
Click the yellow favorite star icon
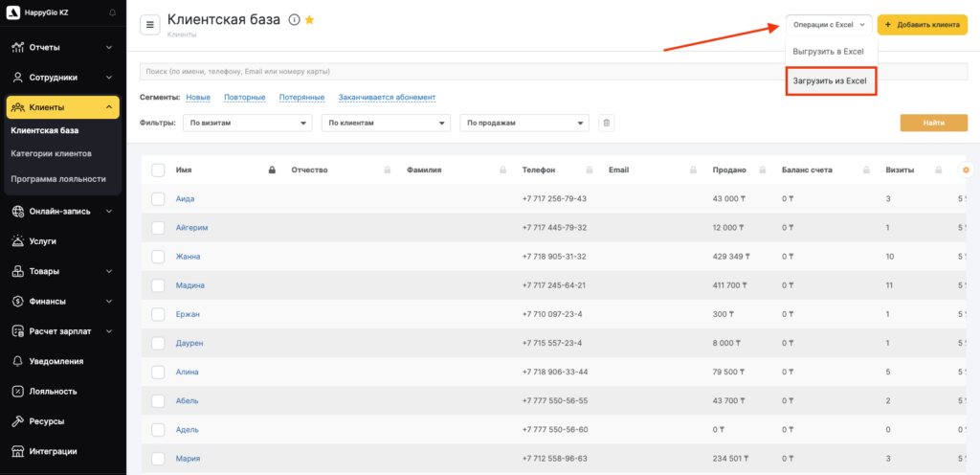point(309,20)
